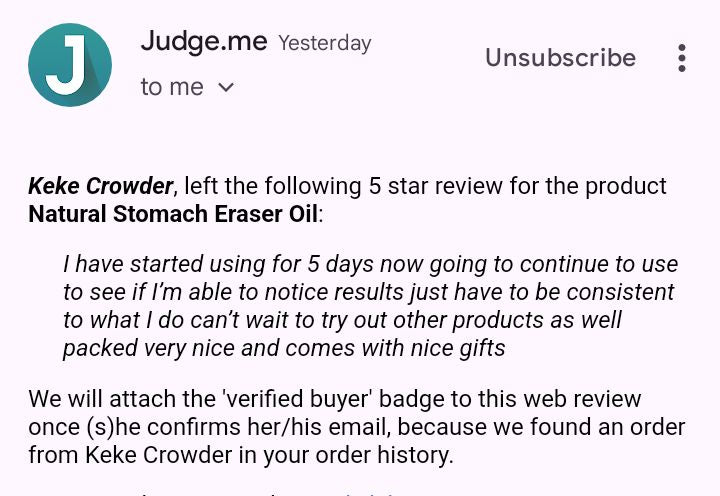
Task: Tap the 'Yesterday' timestamp
Action: click(324, 44)
